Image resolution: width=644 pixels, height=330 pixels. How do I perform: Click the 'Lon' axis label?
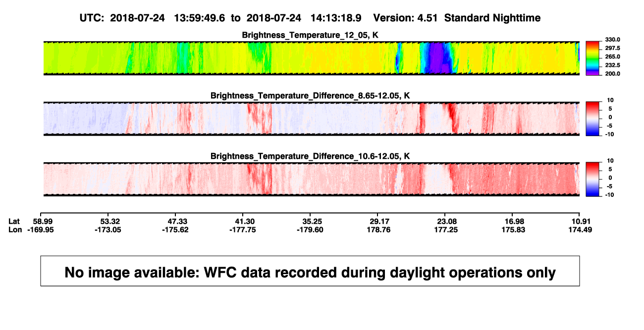15,230
